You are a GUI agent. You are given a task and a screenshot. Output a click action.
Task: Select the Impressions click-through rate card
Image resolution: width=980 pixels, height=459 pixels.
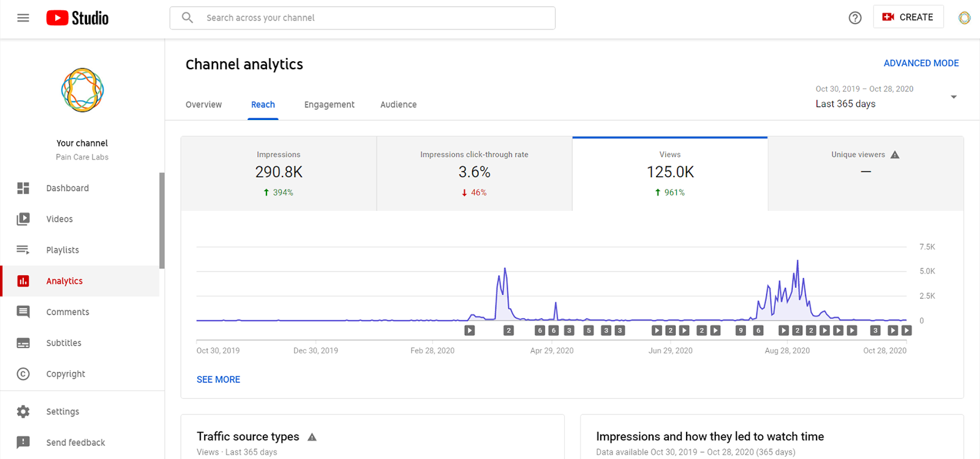coord(474,174)
